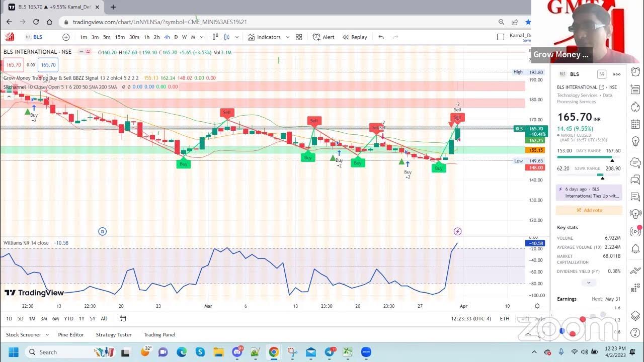
Task: Open indicator templates grid icon
Action: coord(299,37)
